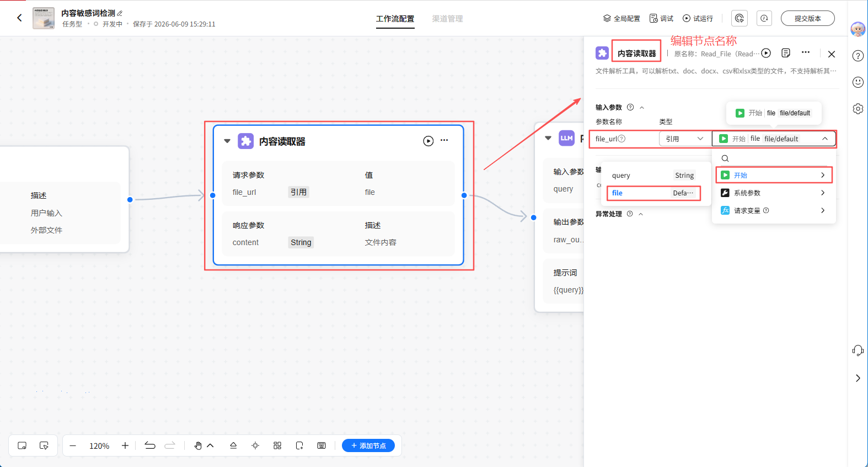Screen dimensions: 868x467
Task: Open the right sidebar settings gear
Action: point(858,109)
